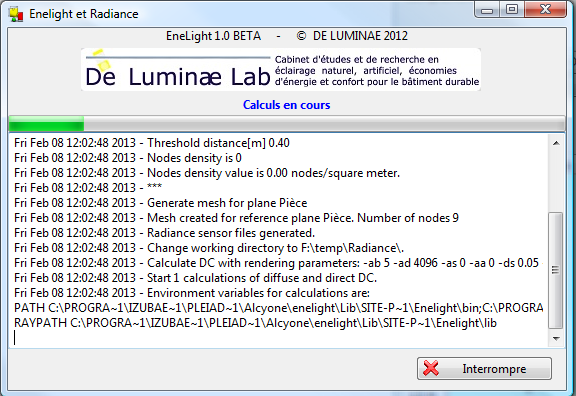
Task: Click the red X icon on Interrompre
Action: (431, 368)
